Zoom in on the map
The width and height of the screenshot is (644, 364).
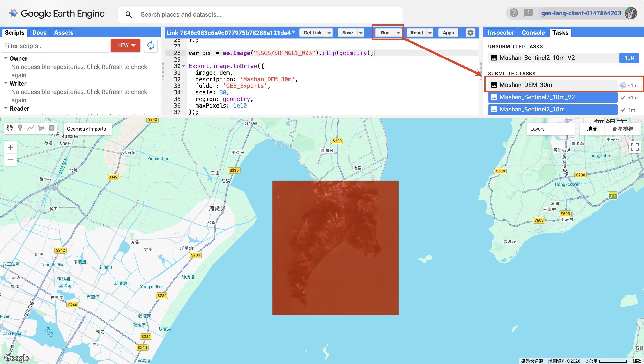point(11,147)
